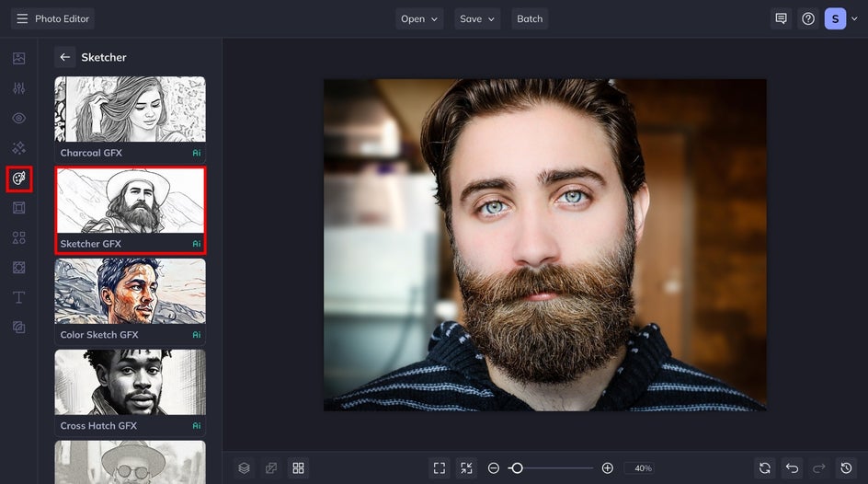Expand the Save dropdown menu
This screenshot has width=868, height=484.
[x=477, y=18]
